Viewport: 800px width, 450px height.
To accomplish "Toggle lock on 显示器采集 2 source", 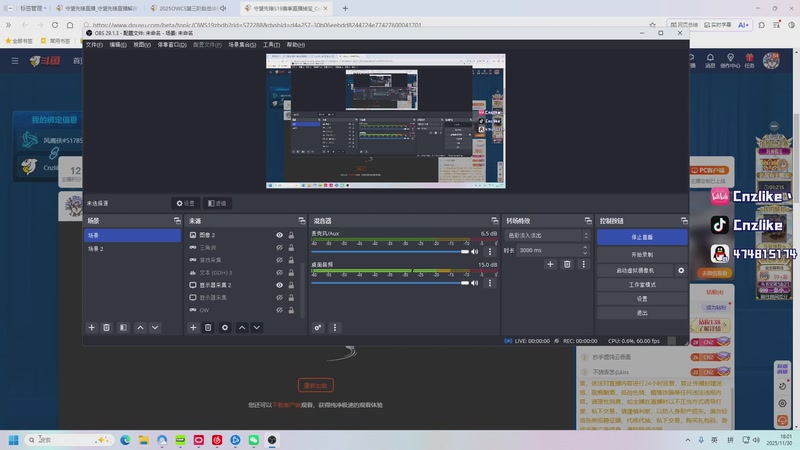I will tap(291, 285).
